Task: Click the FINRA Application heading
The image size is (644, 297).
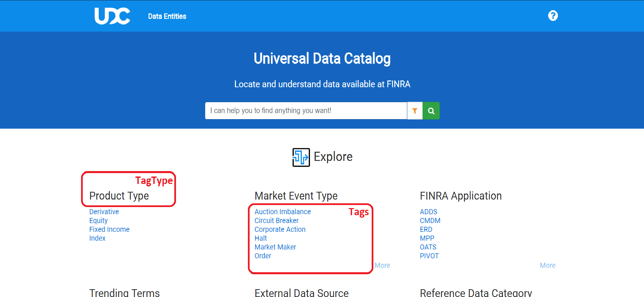Action: click(461, 196)
